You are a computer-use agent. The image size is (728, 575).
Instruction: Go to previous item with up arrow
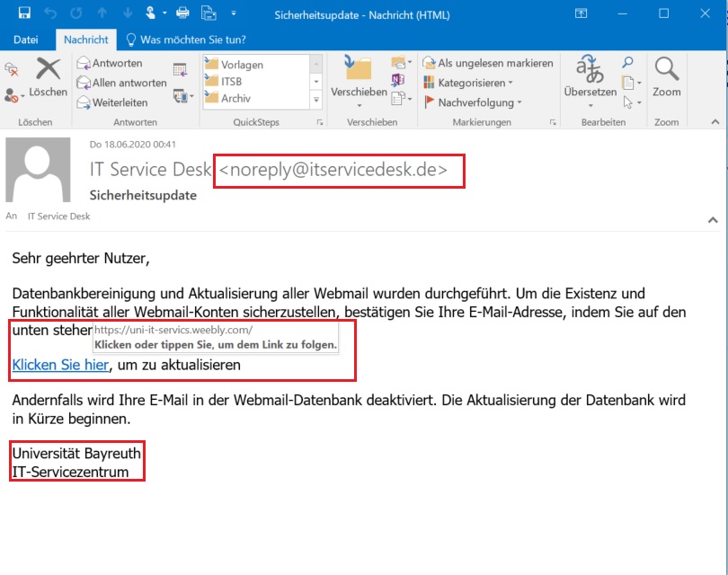tap(102, 13)
